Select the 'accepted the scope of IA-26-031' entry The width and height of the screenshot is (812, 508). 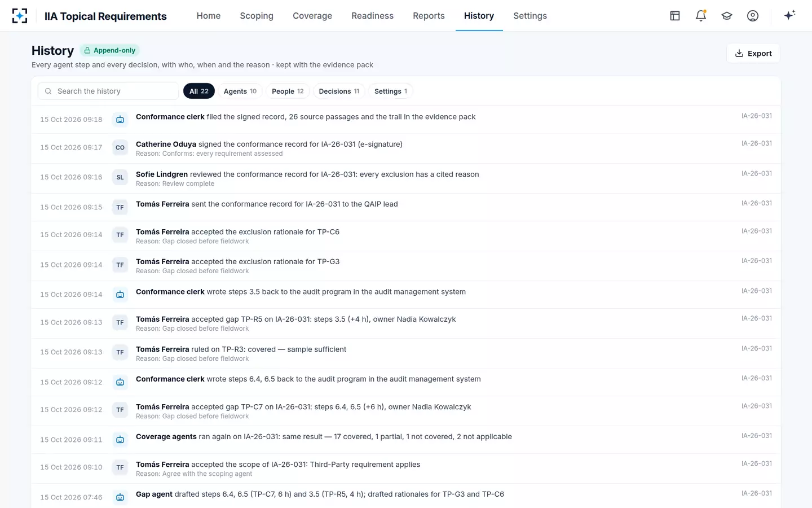pos(406,468)
